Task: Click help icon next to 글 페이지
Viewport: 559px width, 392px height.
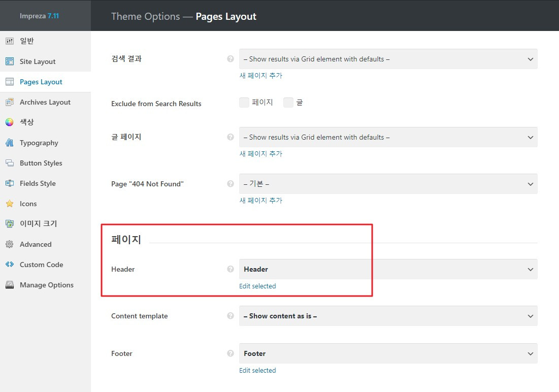Action: [231, 137]
